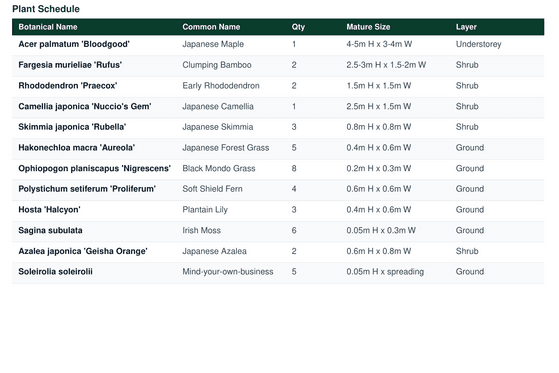Select Skimmia japonica 'Rubella' cell
This screenshot has width=559, height=373.
pos(72,127)
